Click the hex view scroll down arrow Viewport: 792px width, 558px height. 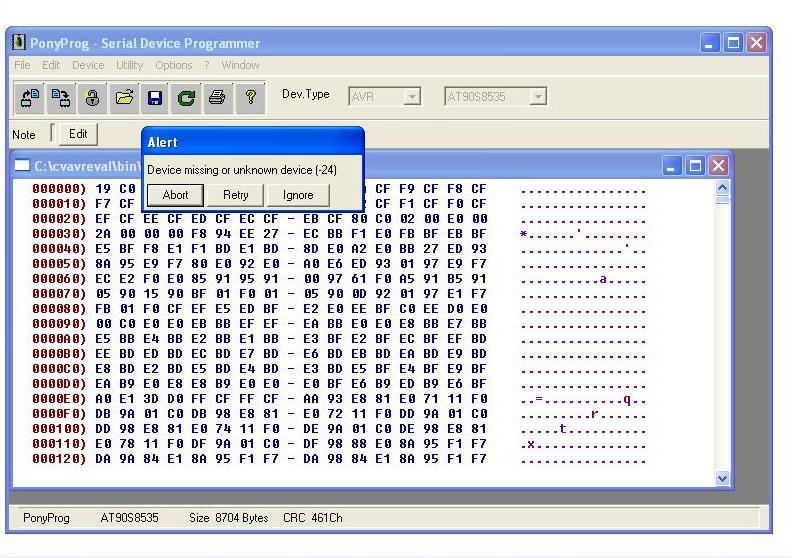point(722,478)
